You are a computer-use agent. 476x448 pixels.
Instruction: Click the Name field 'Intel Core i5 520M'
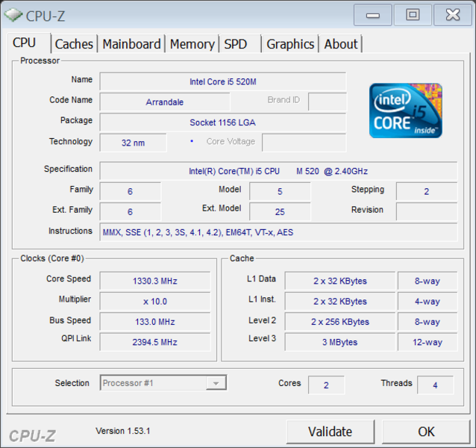point(223,81)
